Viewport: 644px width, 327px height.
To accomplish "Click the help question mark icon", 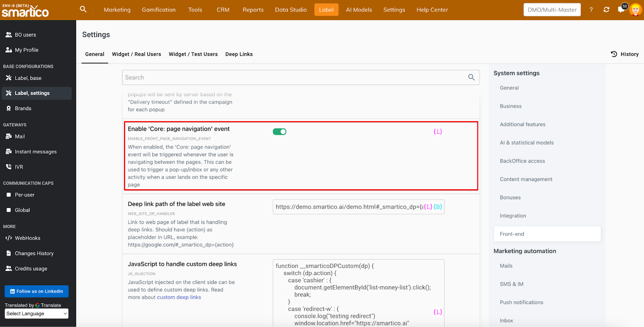I will pyautogui.click(x=591, y=10).
